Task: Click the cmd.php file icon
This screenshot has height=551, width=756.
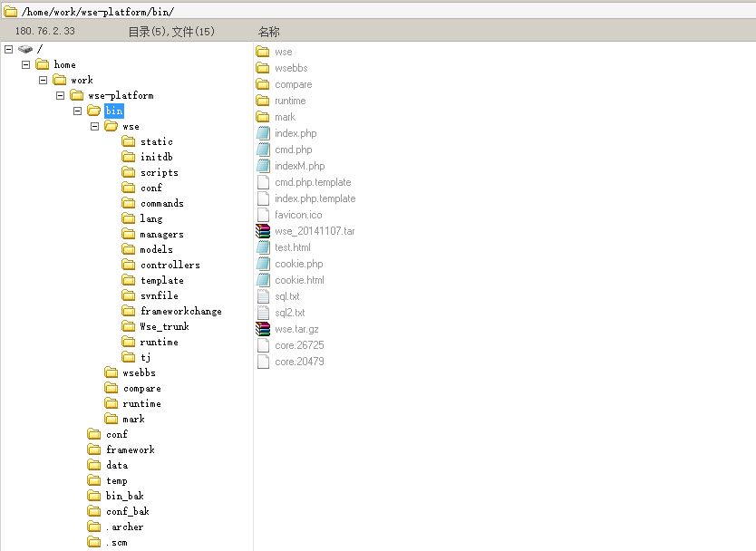Action: tap(263, 150)
